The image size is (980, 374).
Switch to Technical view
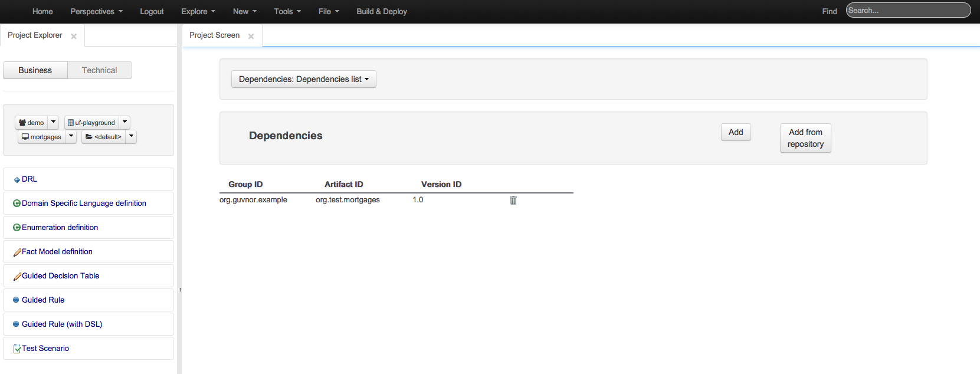click(99, 70)
